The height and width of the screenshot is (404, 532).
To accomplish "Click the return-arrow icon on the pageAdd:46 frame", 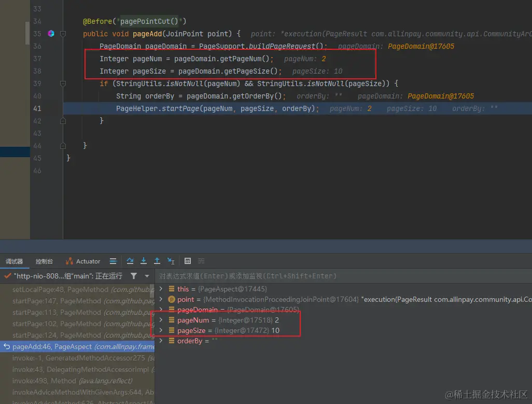I will pyautogui.click(x=6, y=346).
